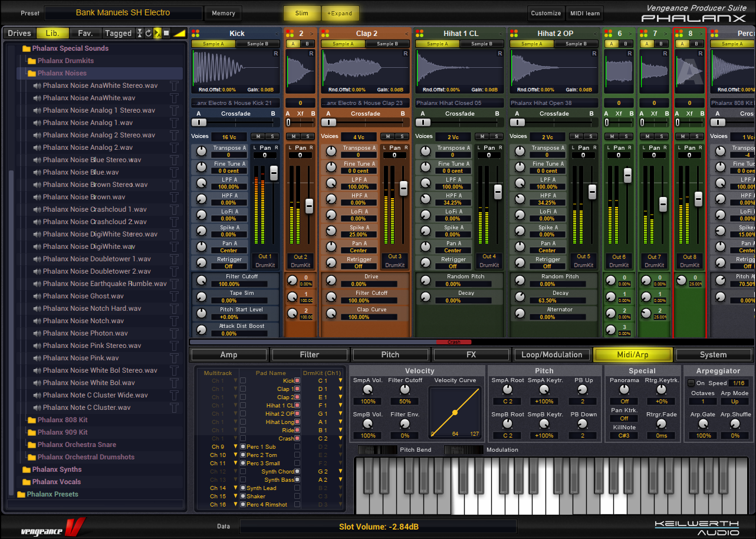Click the Customize button
756x539 pixels.
click(546, 13)
